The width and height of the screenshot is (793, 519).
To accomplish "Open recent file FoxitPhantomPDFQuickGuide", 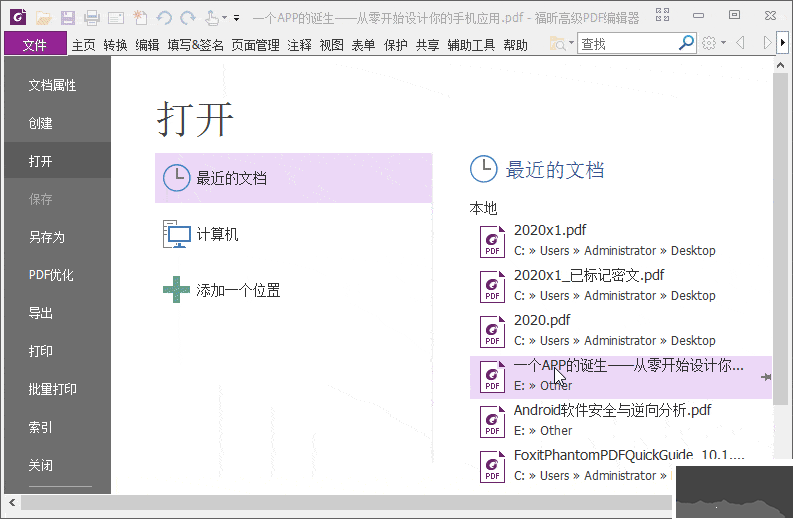I will tap(621, 465).
